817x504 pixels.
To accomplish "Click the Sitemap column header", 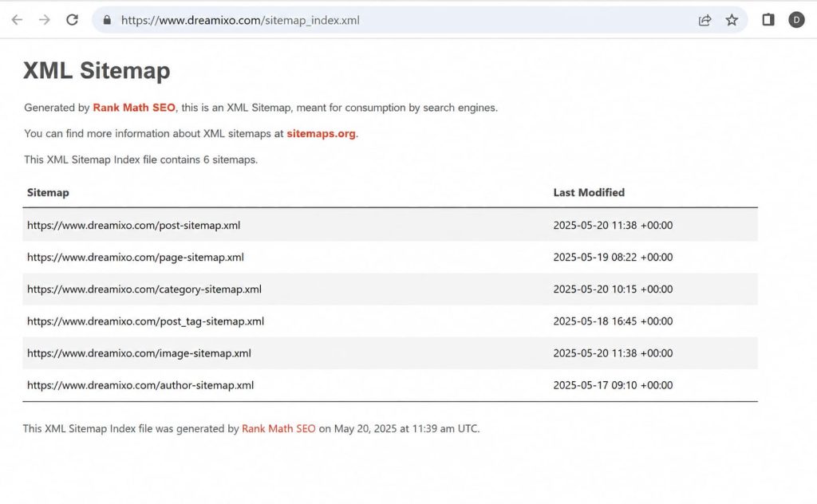I will pos(48,193).
